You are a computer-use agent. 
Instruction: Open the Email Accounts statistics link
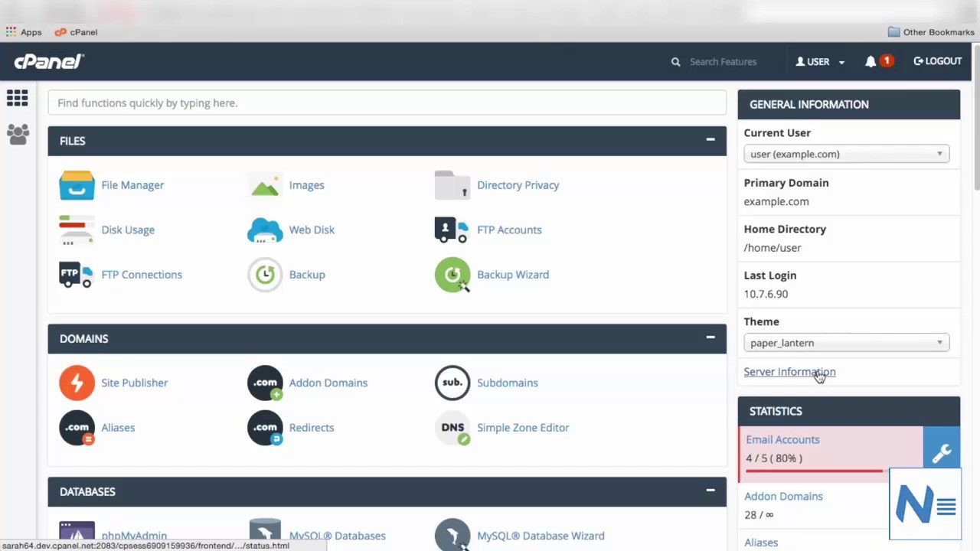782,439
